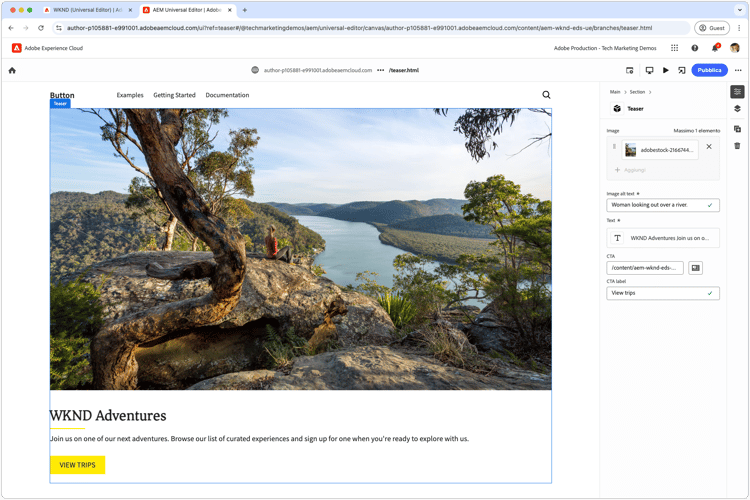Click the Adobe Experience Cloud logo
The height and width of the screenshot is (500, 750).
tap(17, 48)
